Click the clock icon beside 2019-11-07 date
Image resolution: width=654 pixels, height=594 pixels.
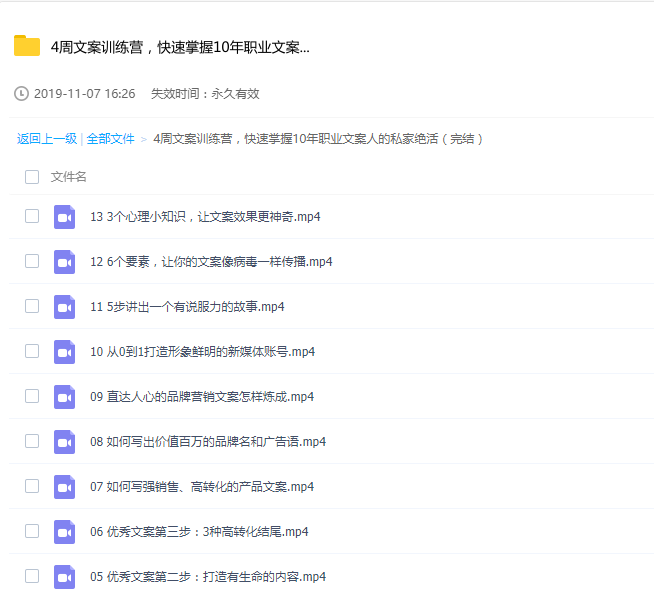tap(21, 93)
